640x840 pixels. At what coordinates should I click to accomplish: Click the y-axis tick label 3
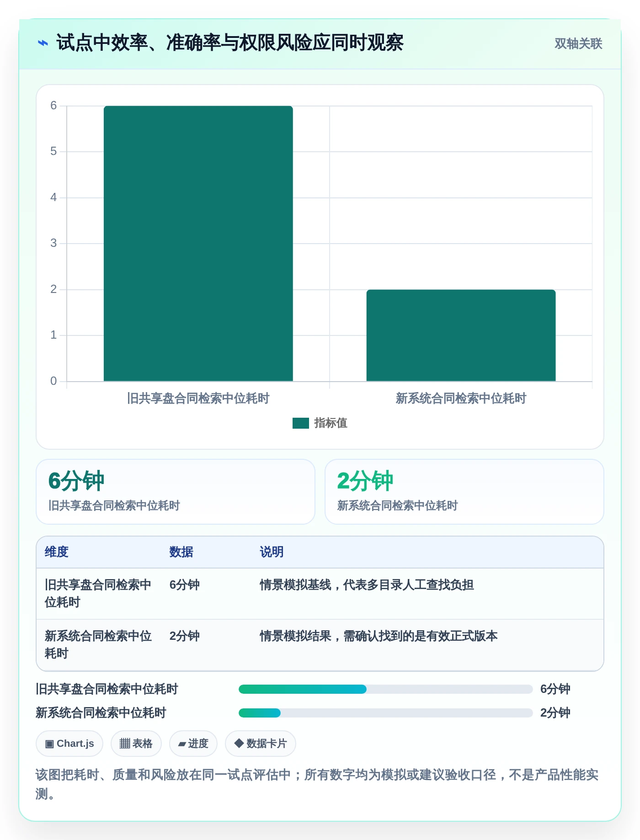(53, 243)
